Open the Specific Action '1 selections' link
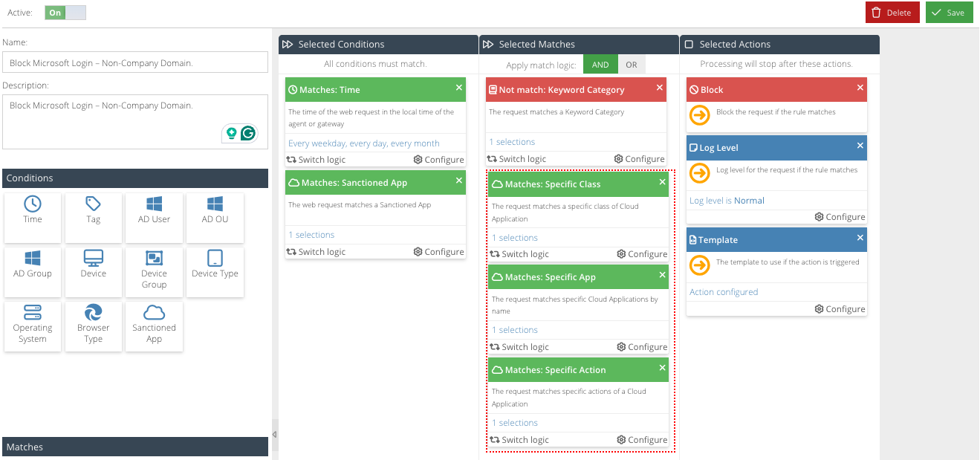980x460 pixels. click(x=515, y=423)
